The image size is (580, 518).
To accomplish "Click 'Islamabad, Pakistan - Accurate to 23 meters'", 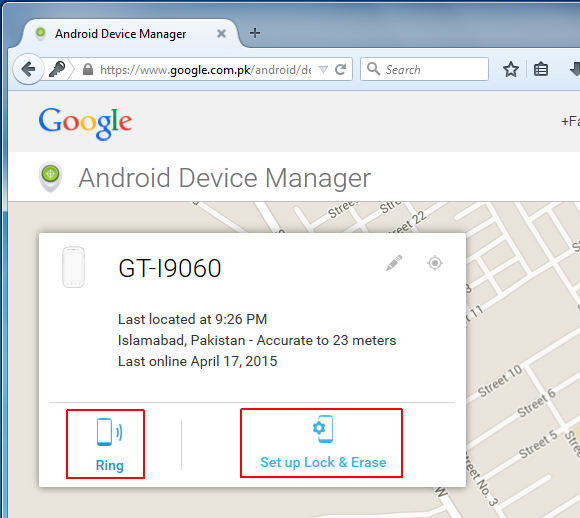I will [x=257, y=340].
